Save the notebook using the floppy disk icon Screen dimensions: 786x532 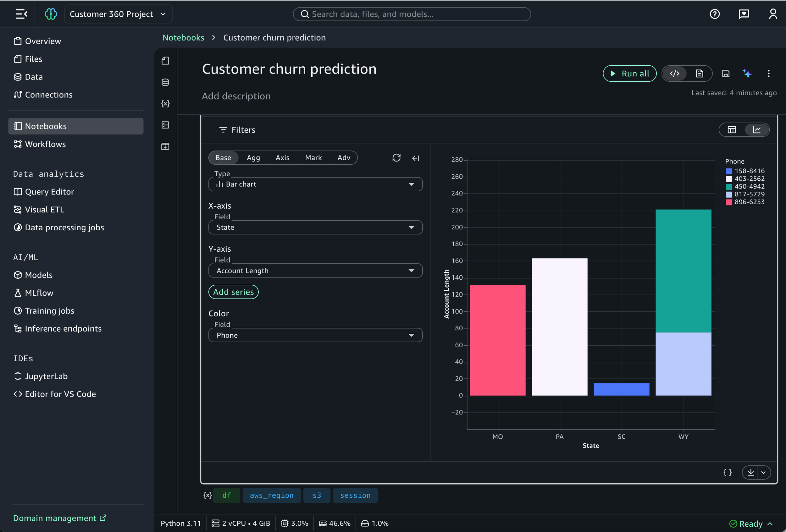pos(726,73)
